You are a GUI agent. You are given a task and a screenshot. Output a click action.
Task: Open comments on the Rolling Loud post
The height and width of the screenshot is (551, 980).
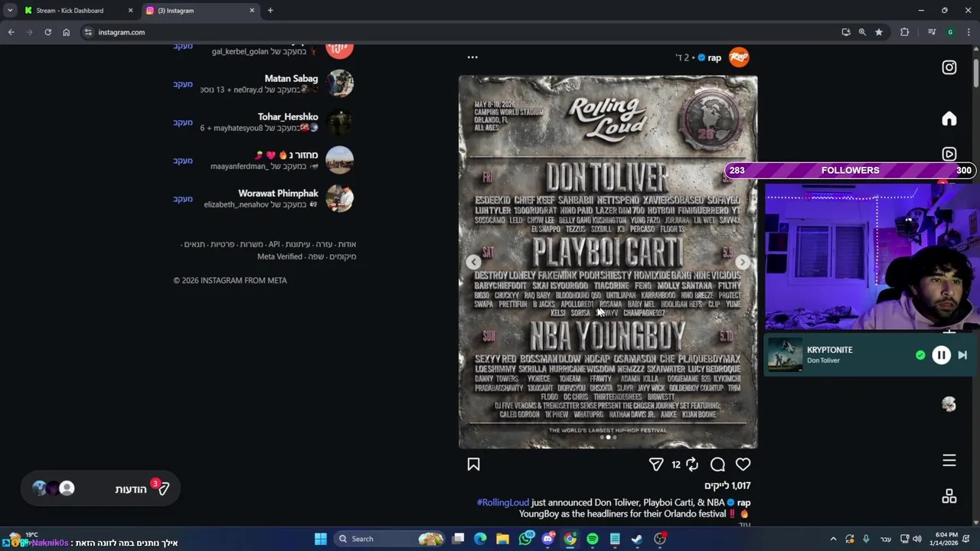[717, 465]
